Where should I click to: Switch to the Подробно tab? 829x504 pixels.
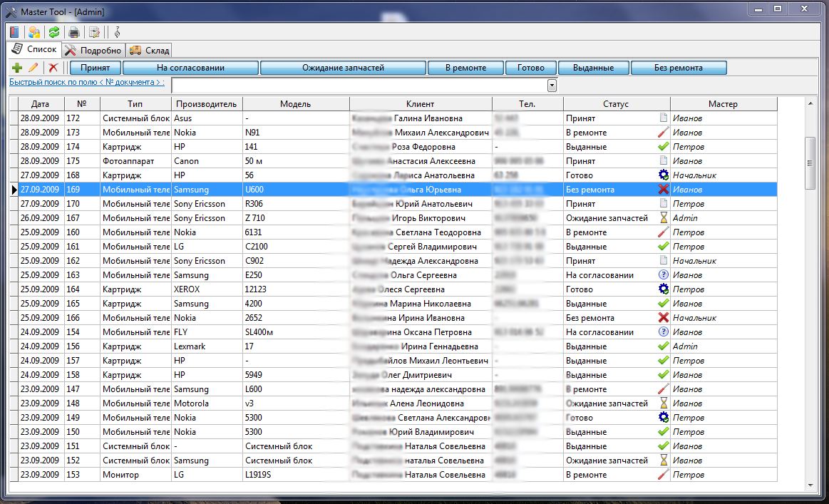pos(93,51)
